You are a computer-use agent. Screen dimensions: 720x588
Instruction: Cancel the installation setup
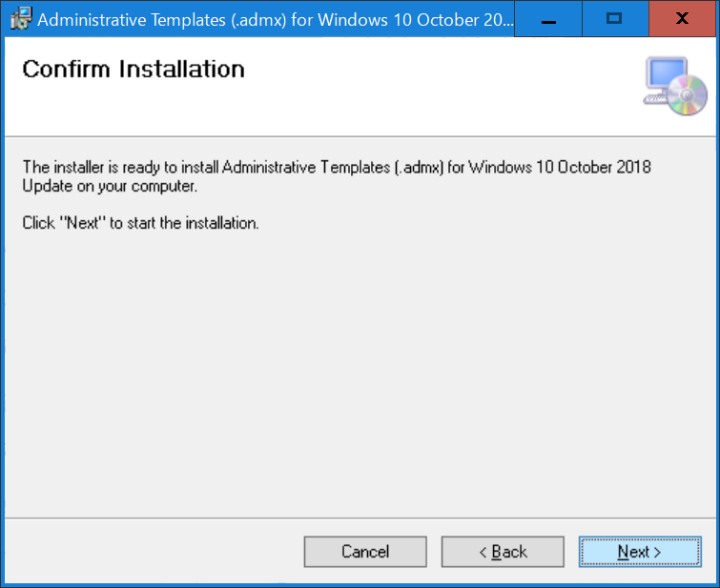click(x=365, y=552)
